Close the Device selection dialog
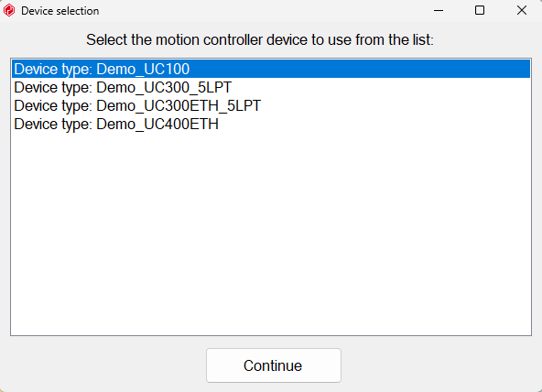542x392 pixels. click(522, 10)
